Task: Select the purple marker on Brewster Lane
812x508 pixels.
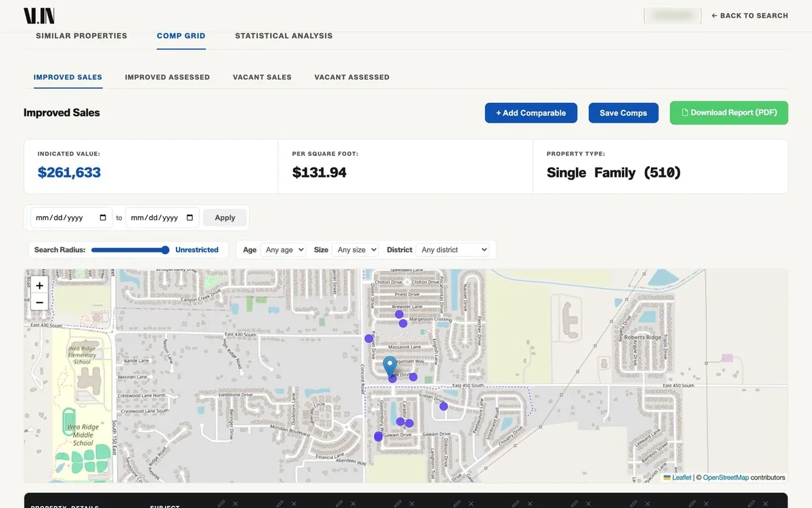Action: tap(399, 314)
